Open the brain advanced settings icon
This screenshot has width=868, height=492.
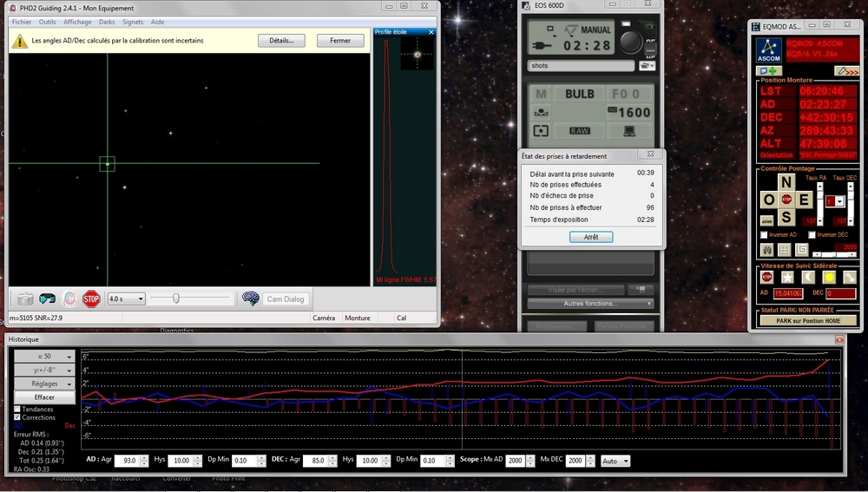click(251, 298)
